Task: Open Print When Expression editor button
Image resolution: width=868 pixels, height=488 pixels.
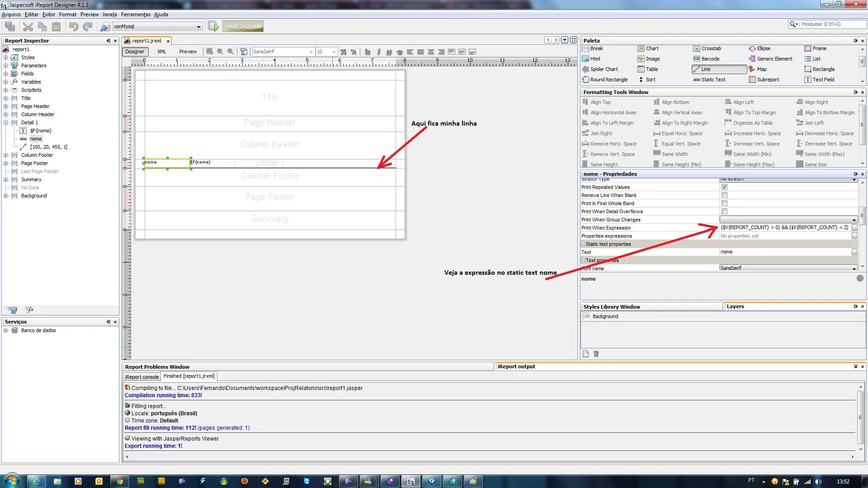Action: pyautogui.click(x=854, y=228)
